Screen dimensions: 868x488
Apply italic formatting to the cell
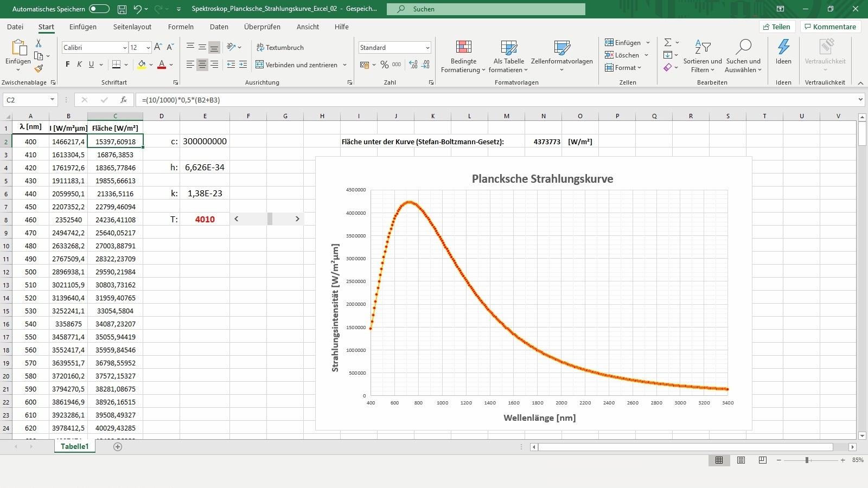[x=80, y=65]
